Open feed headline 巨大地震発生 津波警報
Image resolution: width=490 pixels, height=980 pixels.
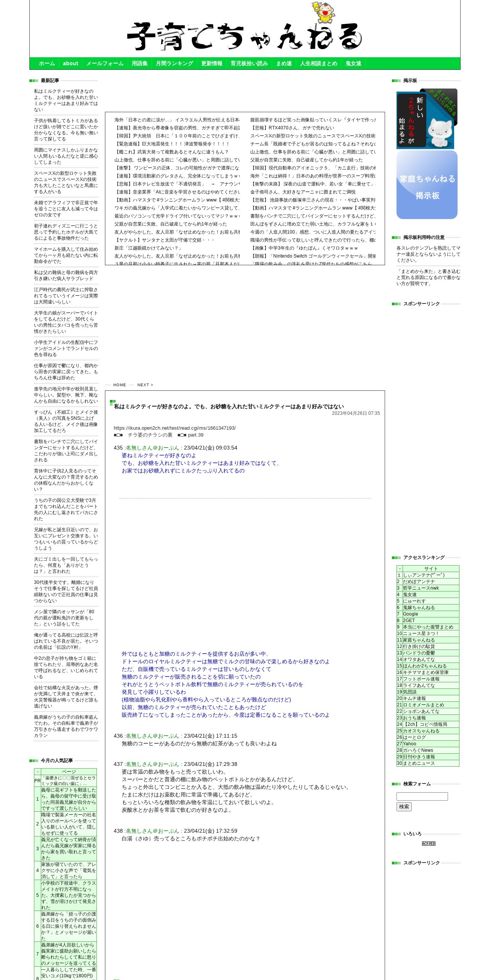click(172, 144)
